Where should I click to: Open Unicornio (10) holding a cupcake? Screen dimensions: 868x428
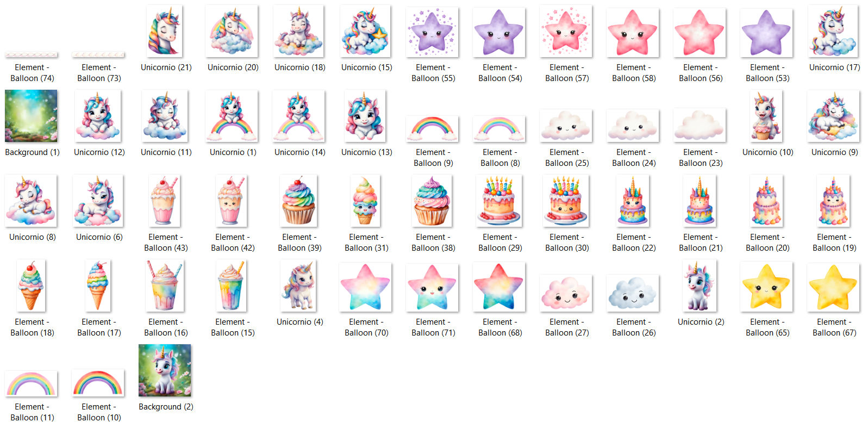[766, 116]
